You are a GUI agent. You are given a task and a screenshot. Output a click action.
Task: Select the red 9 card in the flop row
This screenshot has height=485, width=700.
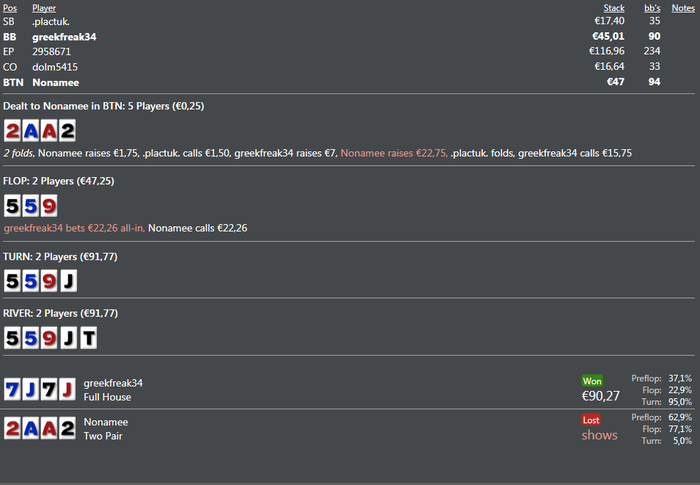(x=49, y=206)
